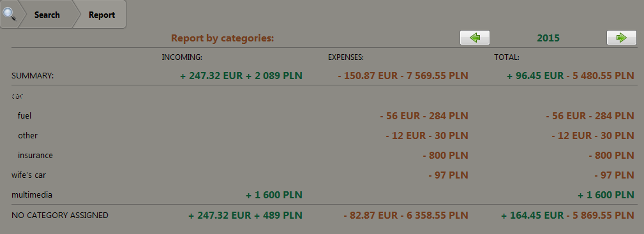Screen dimensions: 644x234
Task: Click multimedia incoming + 1 600 PLN value
Action: tap(274, 194)
